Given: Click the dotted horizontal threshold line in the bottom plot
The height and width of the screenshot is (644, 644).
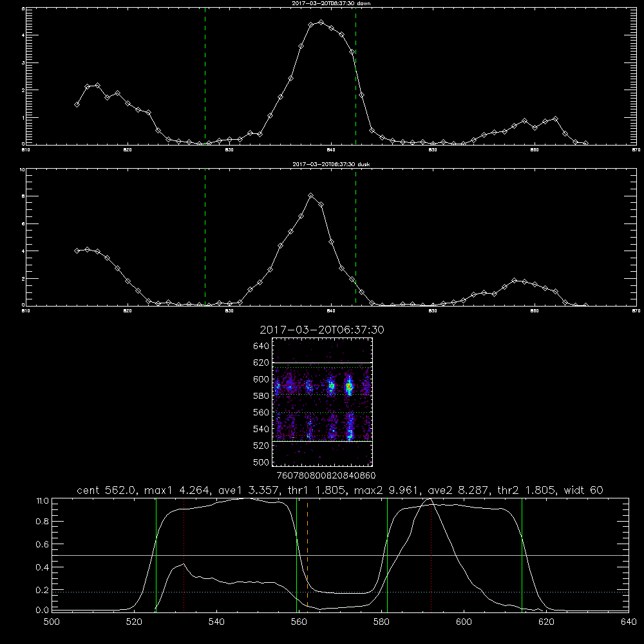Looking at the screenshot, I should [340, 592].
